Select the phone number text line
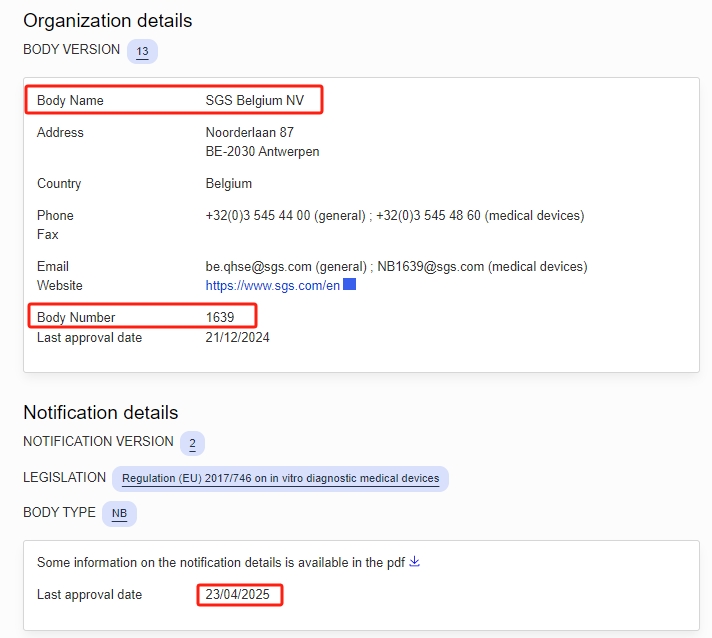This screenshot has height=638, width=712. pos(395,215)
